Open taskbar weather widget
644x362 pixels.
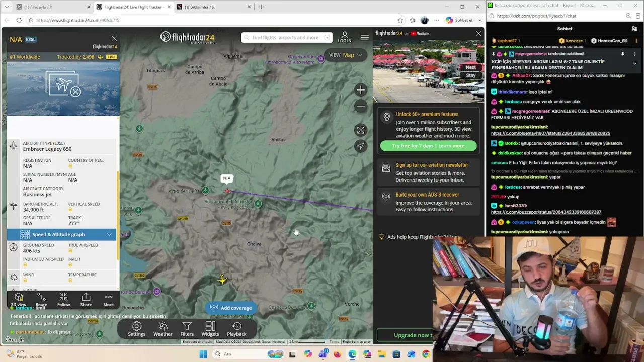click(24, 354)
